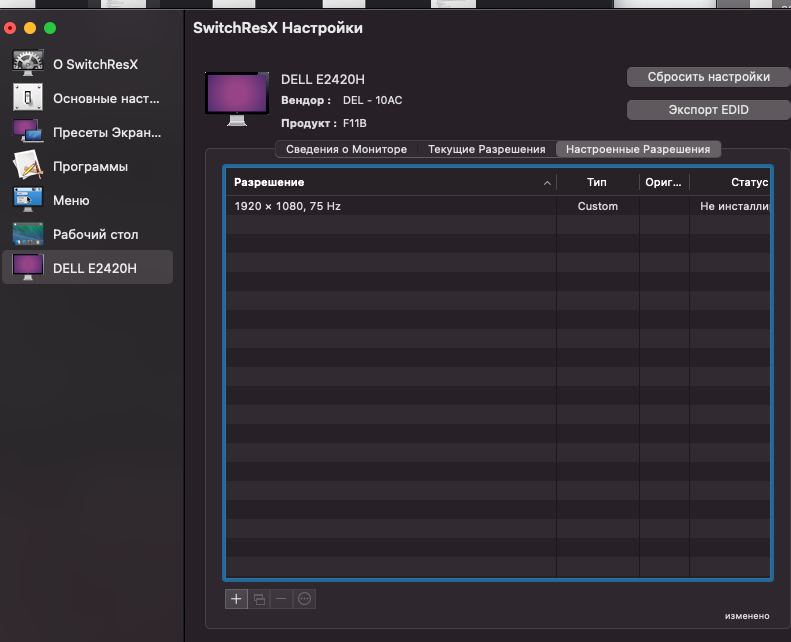The image size is (791, 642).
Task: Open Основные наст... sidebar label
Action: [106, 98]
